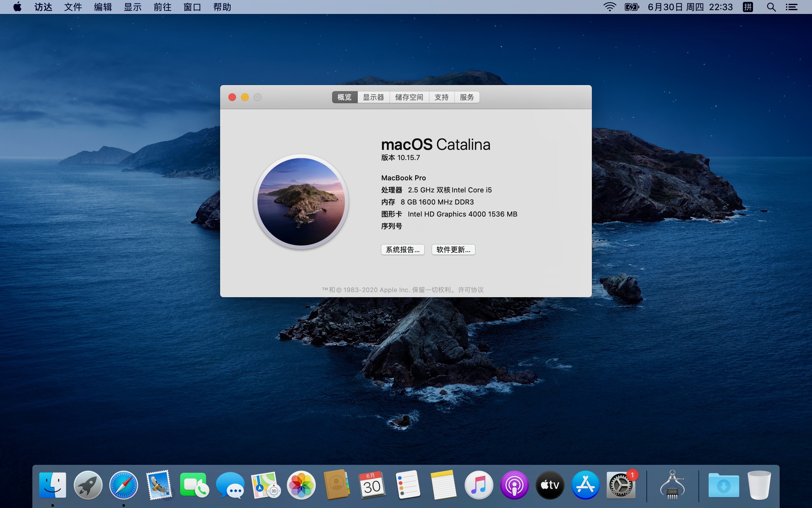The width and height of the screenshot is (812, 508).
Task: Open Trash in the Dock
Action: [759, 485]
